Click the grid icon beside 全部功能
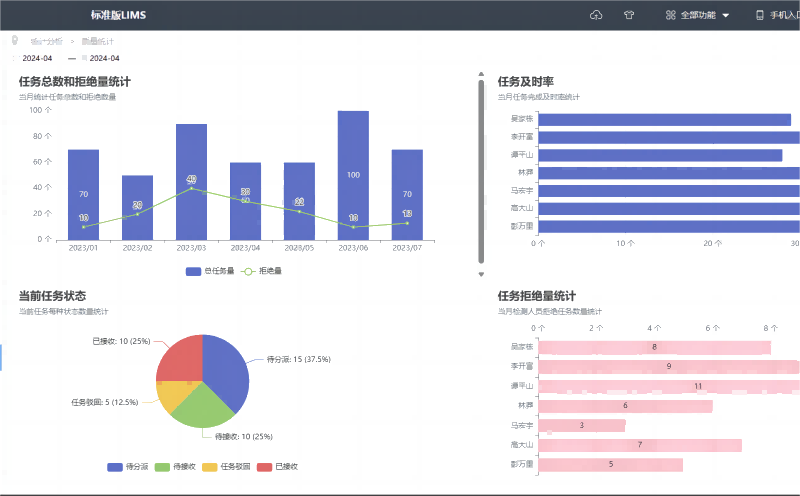Screen dimensions: 800x496 (670, 15)
